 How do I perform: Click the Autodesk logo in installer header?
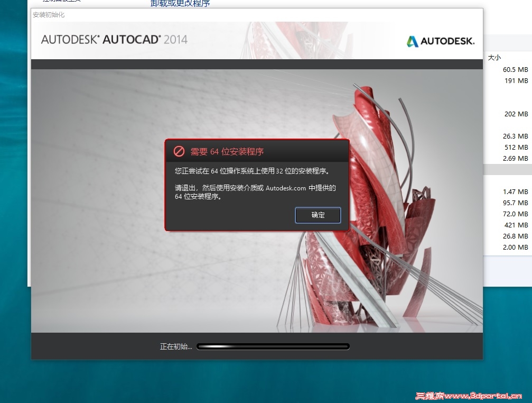click(441, 41)
